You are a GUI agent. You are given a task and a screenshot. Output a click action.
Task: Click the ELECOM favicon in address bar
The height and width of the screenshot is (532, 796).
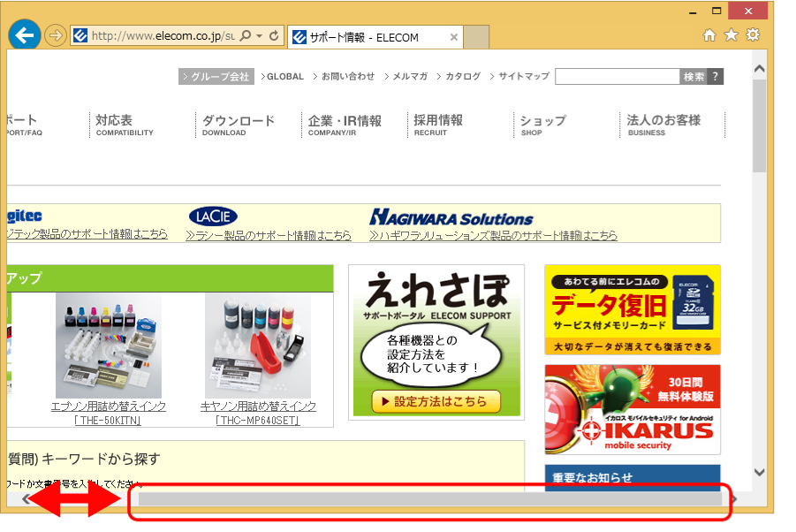pos(80,35)
